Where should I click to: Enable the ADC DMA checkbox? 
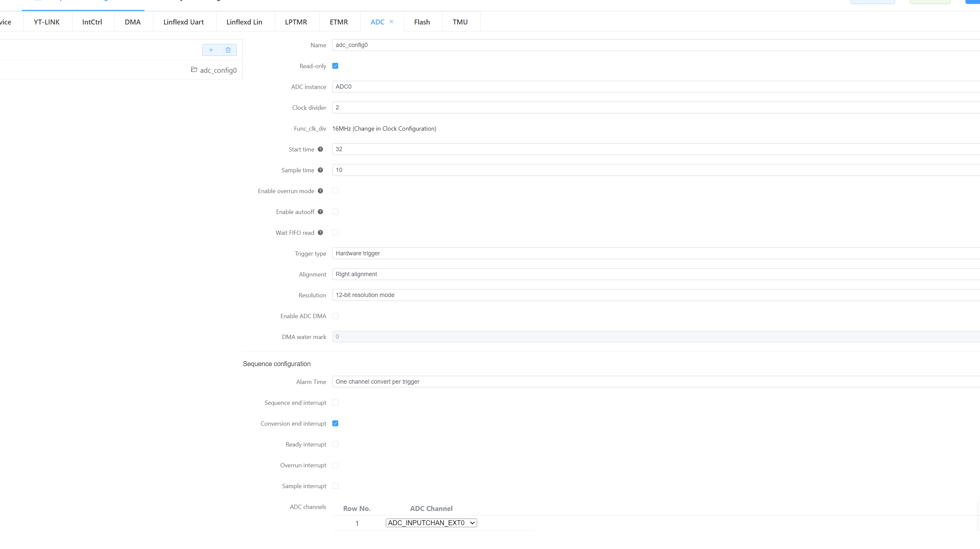pos(335,316)
